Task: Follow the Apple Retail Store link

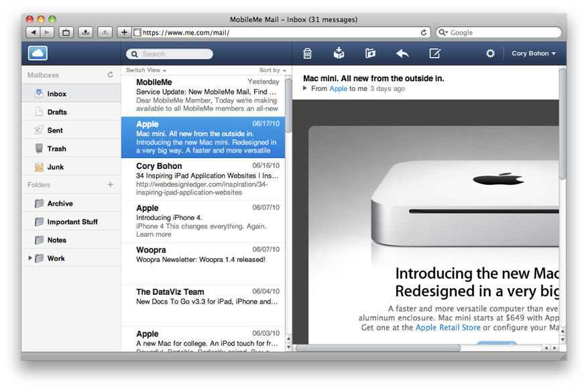Action: click(448, 328)
